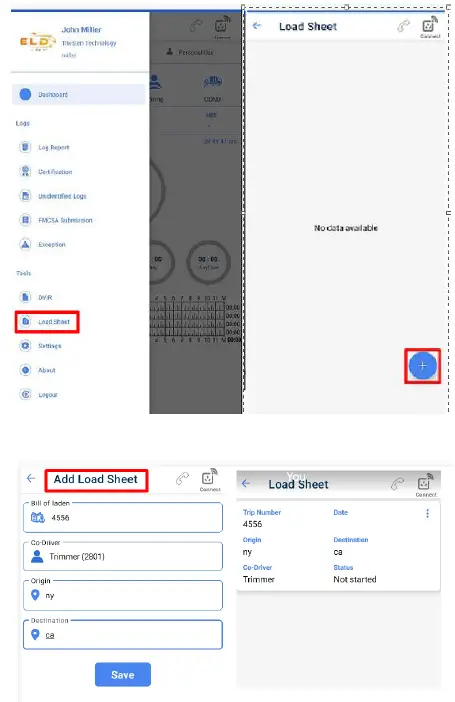Click the Add Load Sheet title
Screen dimensions: 455x702
click(95, 479)
